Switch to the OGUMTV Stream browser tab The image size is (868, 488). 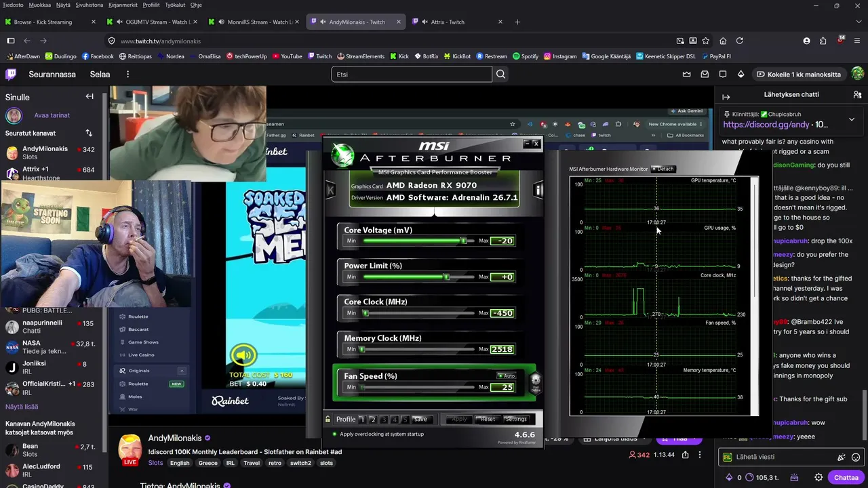pos(151,22)
